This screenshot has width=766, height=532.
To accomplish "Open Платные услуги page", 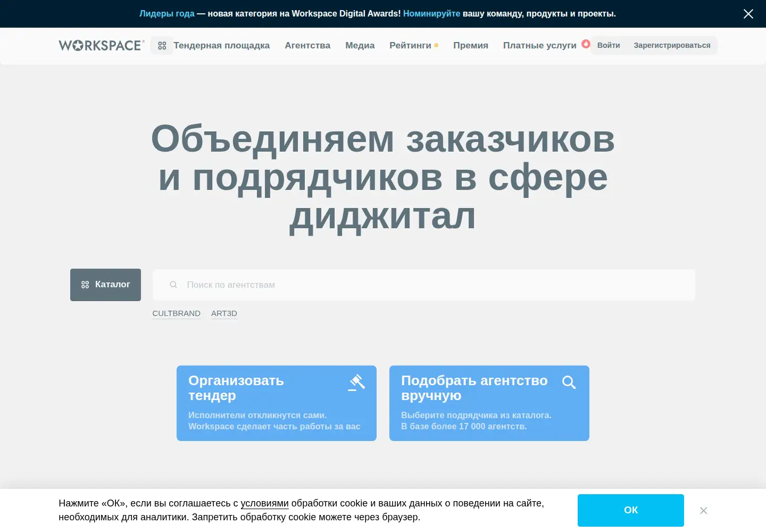I will [540, 46].
